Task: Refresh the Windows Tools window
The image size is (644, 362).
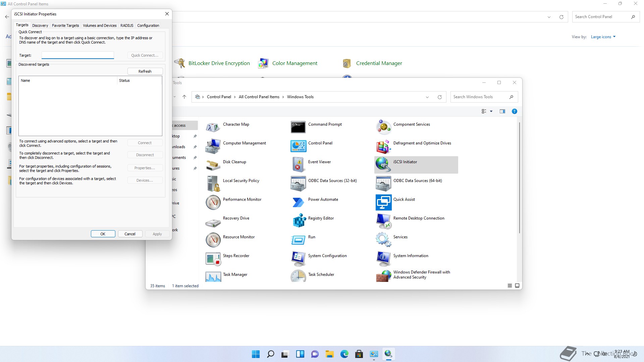Action: click(x=440, y=97)
